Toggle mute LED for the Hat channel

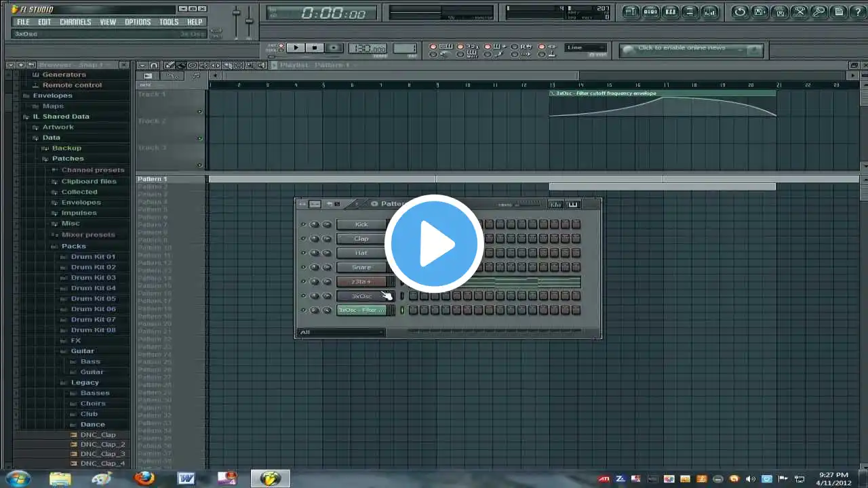303,253
